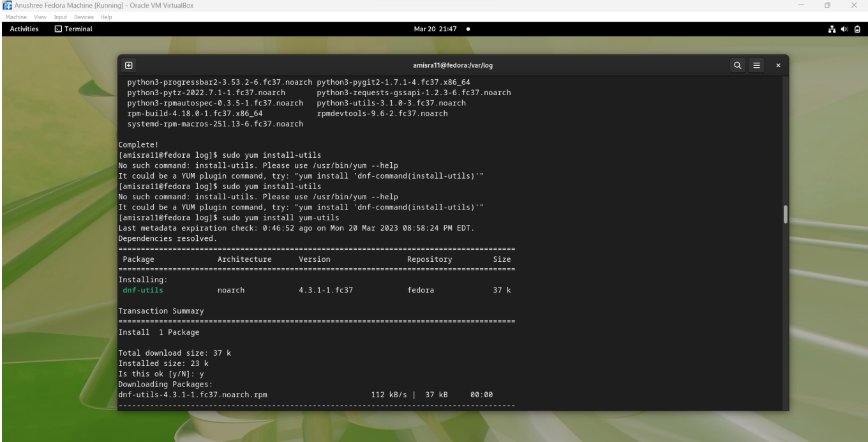Expand the Input menu of VirtualBox
Image resolution: width=868 pixels, height=442 pixels.
[x=59, y=17]
